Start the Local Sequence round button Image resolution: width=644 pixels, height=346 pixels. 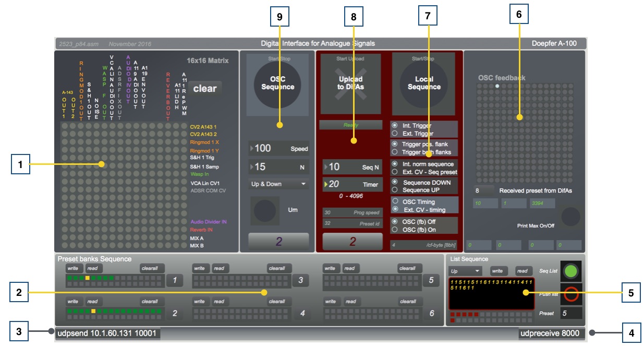[423, 83]
